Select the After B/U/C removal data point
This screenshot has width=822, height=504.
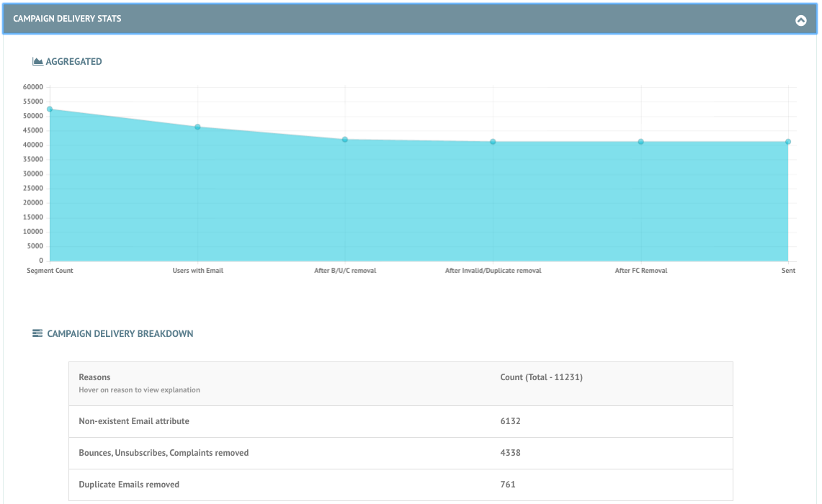click(x=345, y=140)
